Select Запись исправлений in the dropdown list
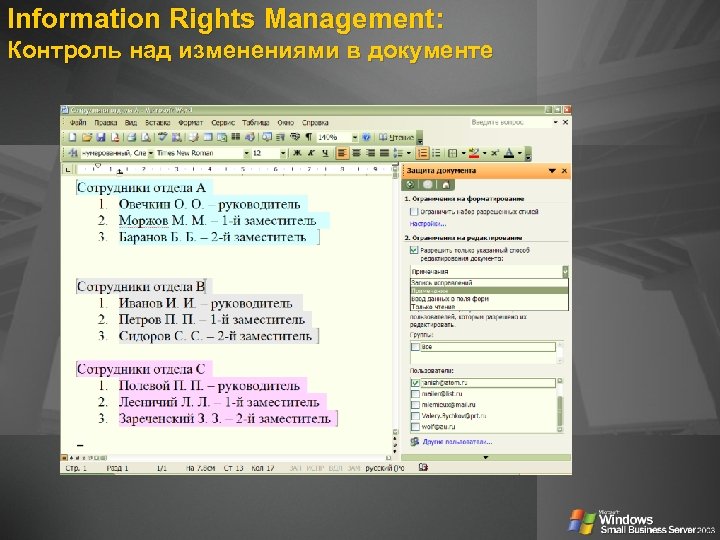Image resolution: width=720 pixels, height=540 pixels. (x=489, y=283)
